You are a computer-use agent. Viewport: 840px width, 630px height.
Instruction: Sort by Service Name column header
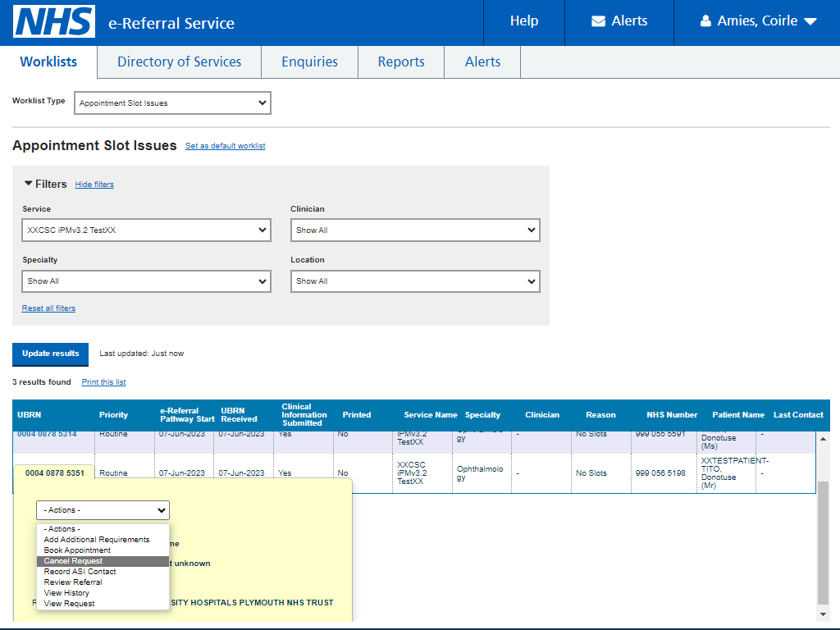(431, 414)
